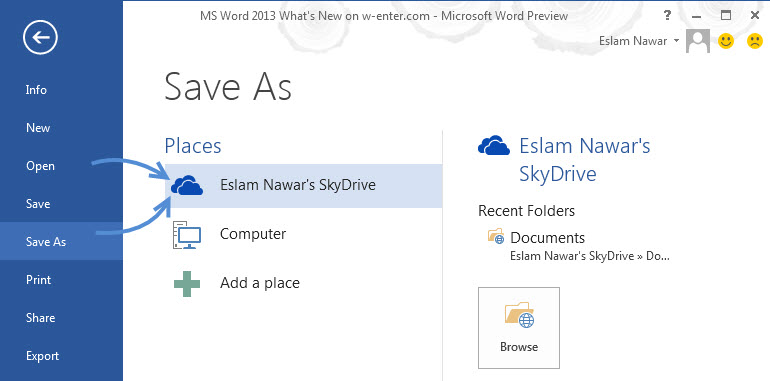Open the Export page
The height and width of the screenshot is (381, 770).
click(42, 356)
